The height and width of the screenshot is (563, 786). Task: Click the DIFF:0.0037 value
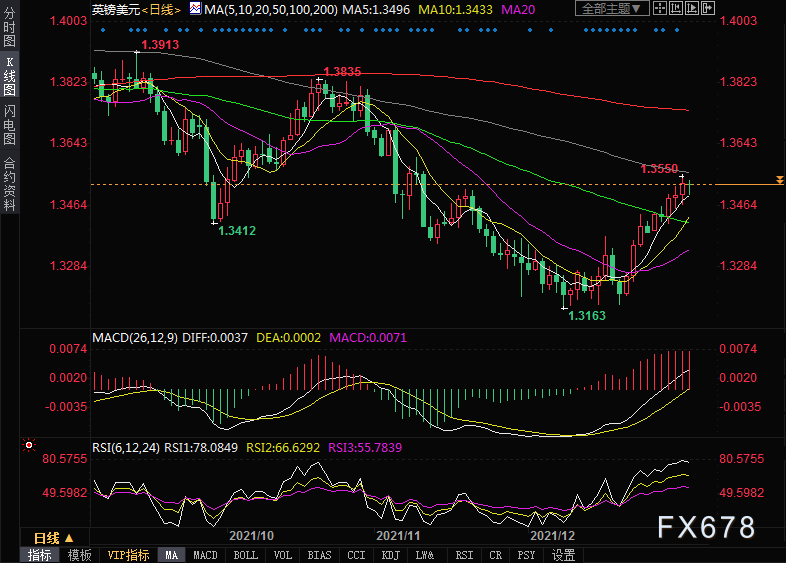(215, 337)
